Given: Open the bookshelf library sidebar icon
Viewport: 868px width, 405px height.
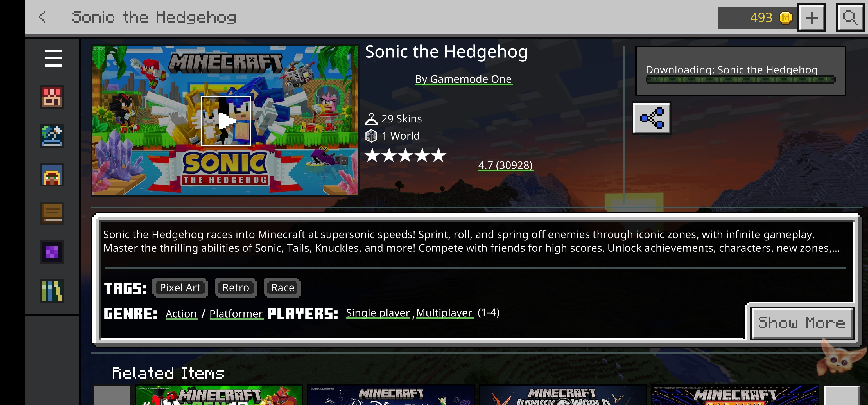Looking at the screenshot, I should pyautogui.click(x=52, y=291).
